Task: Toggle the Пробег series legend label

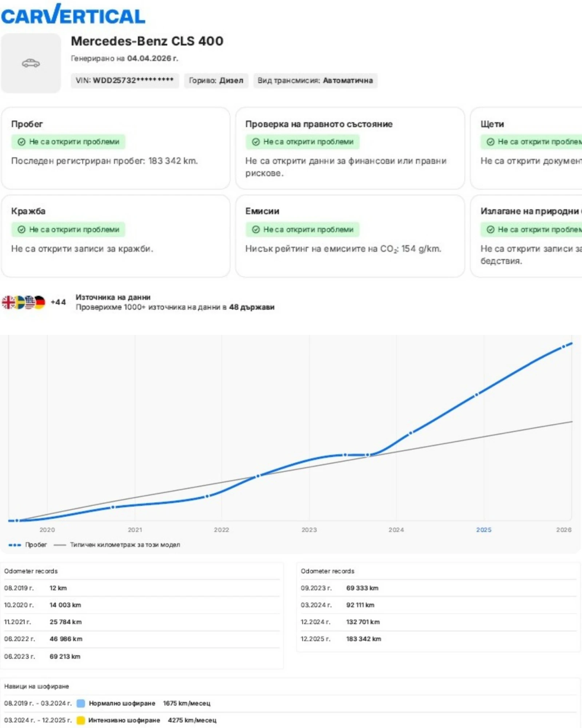Action: [x=36, y=545]
